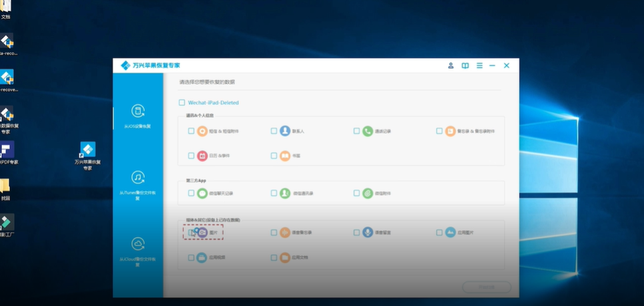Image resolution: width=644 pixels, height=306 pixels.
Task: Open the 文档 folder on desktop
Action: [x=5, y=10]
